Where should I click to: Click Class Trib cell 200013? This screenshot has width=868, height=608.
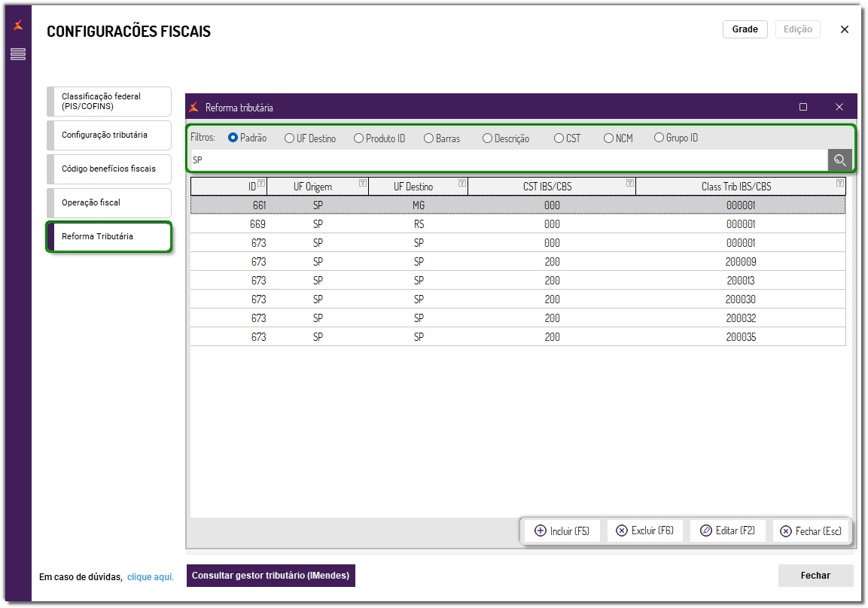pyautogui.click(x=741, y=281)
